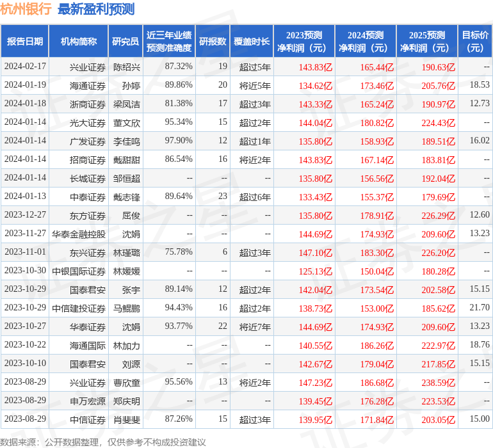
Task: Select the 研究员 column header
Action: point(125,41)
